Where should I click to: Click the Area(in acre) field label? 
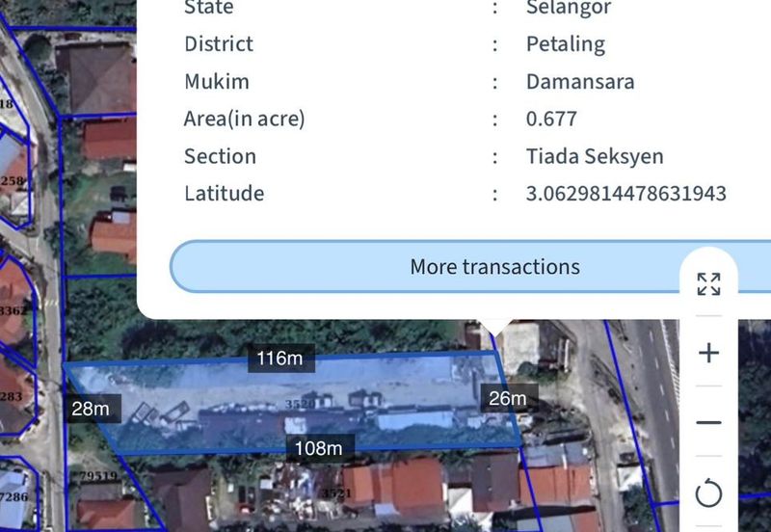click(244, 119)
